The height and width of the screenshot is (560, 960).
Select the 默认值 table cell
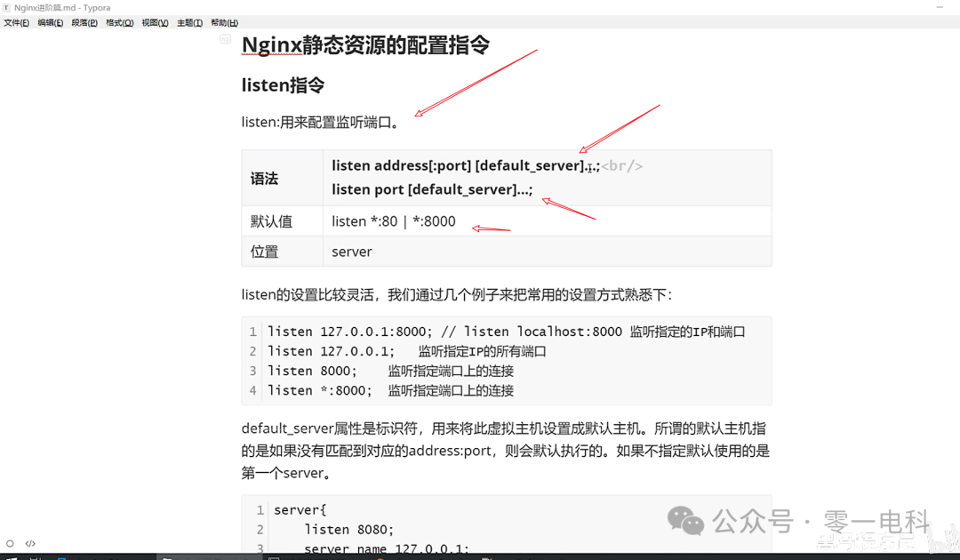(283, 221)
